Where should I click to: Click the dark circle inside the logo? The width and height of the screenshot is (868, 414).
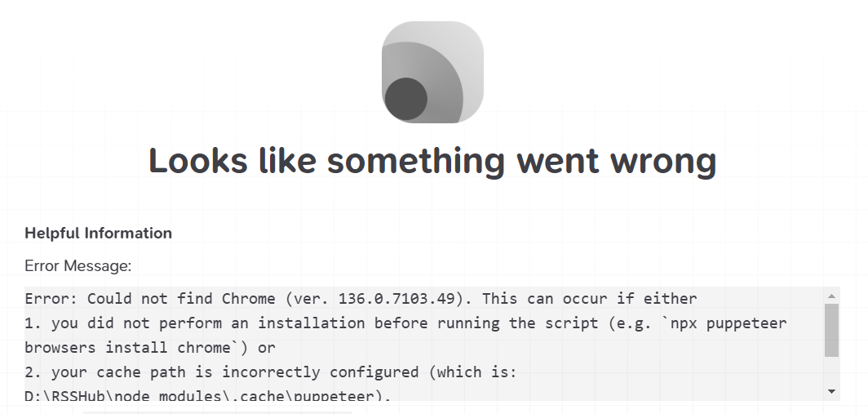point(405,99)
